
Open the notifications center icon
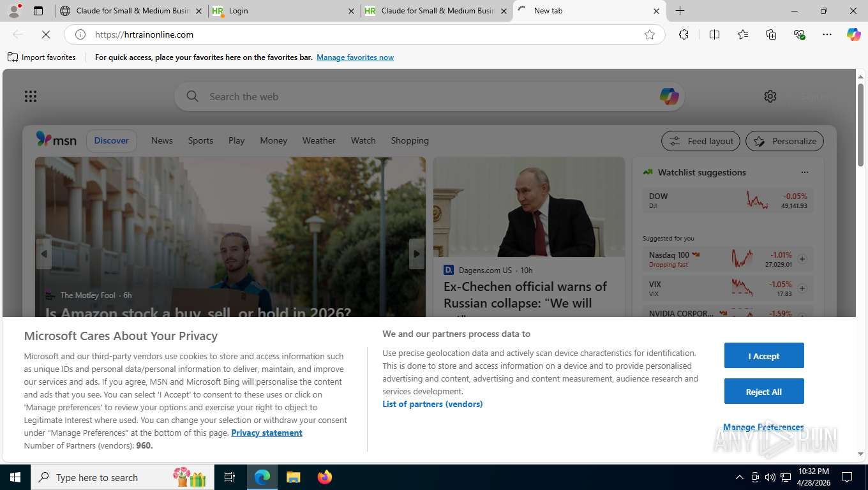point(847,477)
